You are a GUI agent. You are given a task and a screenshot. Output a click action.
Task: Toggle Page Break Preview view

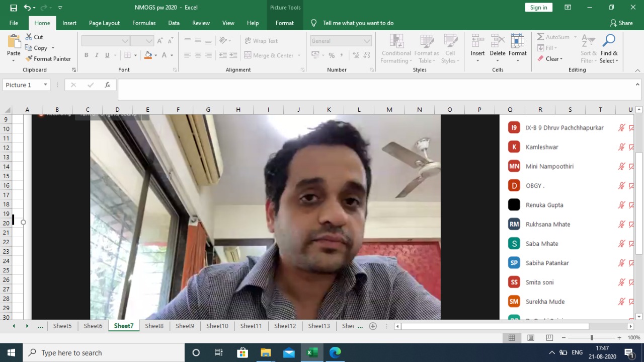549,338
